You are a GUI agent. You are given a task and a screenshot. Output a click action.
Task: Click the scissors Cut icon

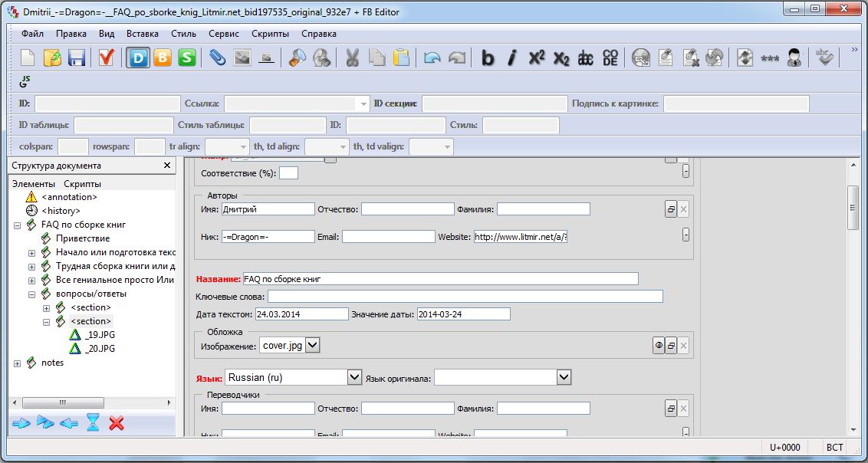click(x=353, y=57)
